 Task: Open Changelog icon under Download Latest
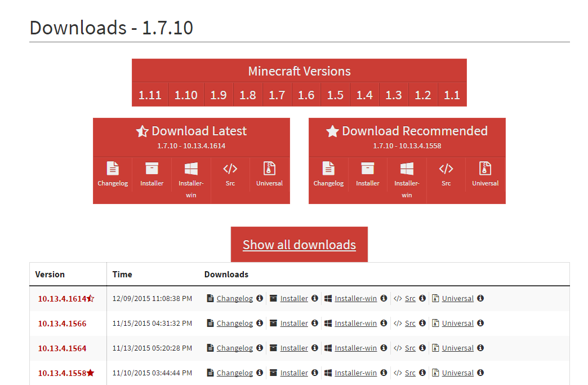113,169
